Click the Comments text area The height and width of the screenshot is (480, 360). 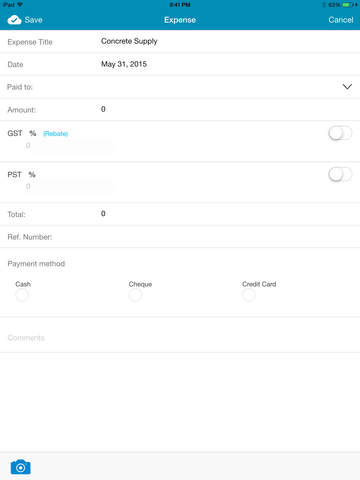point(180,338)
